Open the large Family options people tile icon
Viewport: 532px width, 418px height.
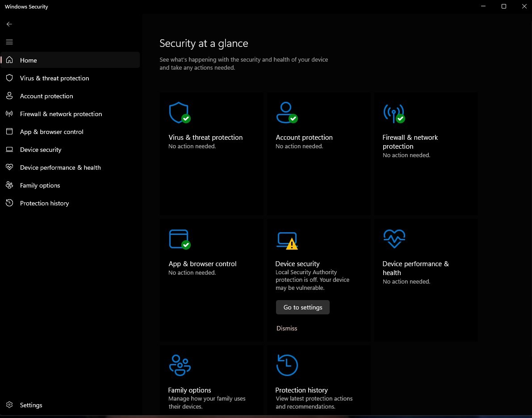tap(180, 365)
